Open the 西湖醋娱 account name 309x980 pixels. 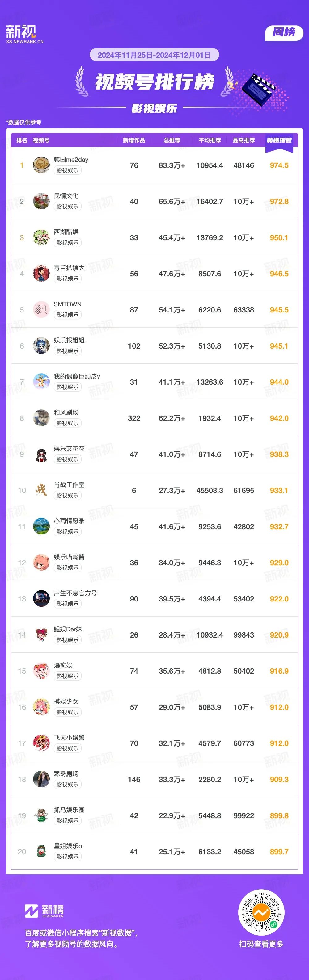tap(66, 232)
